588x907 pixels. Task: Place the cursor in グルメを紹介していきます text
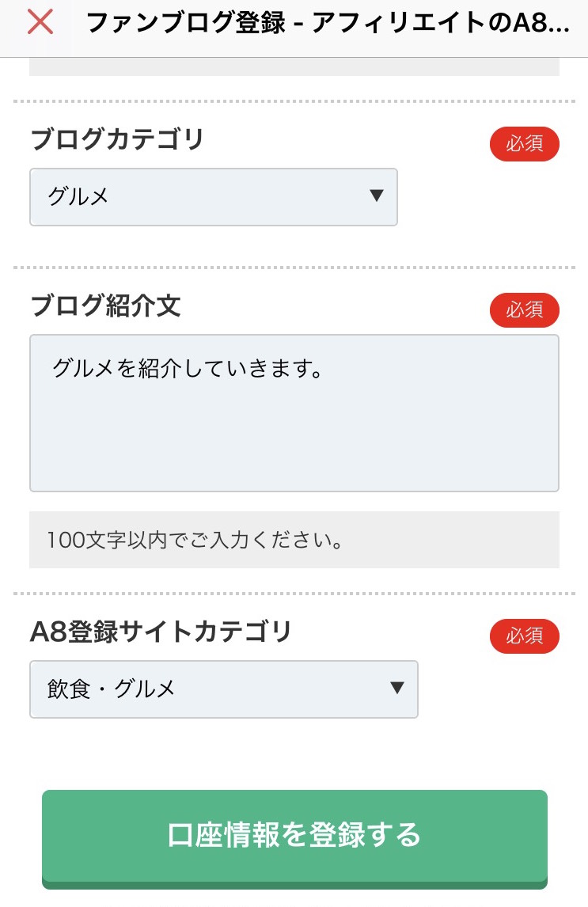[x=188, y=368]
